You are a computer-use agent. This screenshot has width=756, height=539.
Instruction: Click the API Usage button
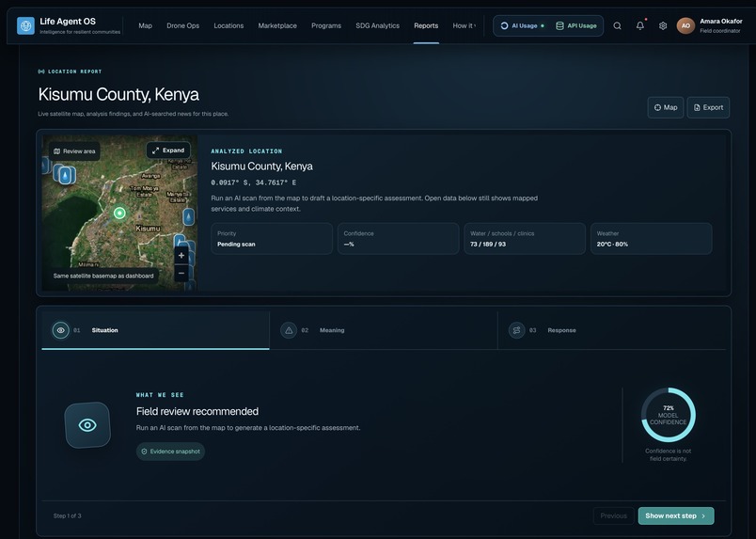point(576,26)
